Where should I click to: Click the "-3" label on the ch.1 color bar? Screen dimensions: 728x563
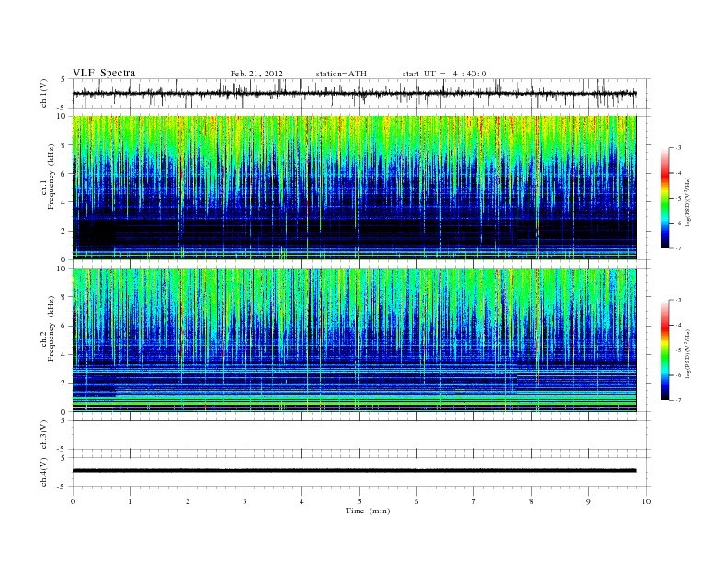(x=677, y=148)
